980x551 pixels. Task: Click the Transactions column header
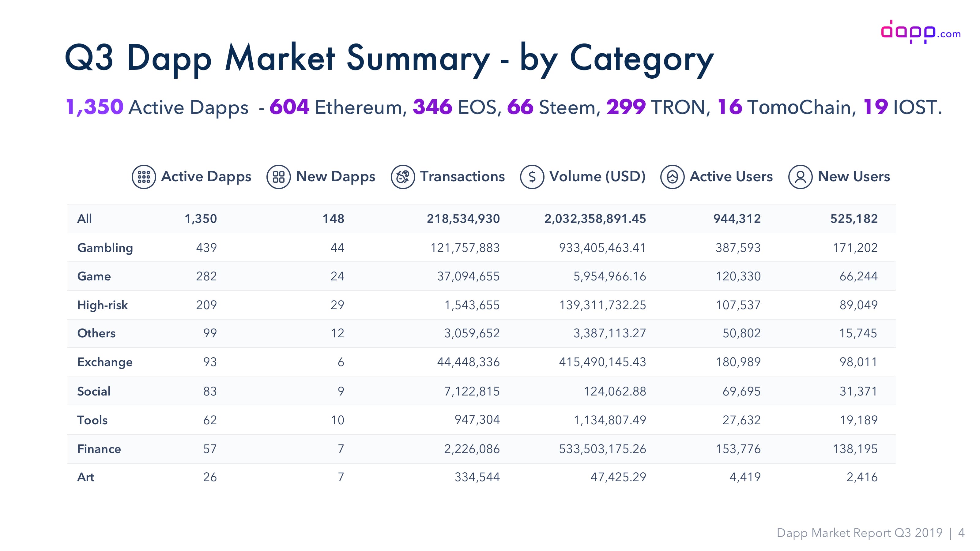(x=462, y=176)
